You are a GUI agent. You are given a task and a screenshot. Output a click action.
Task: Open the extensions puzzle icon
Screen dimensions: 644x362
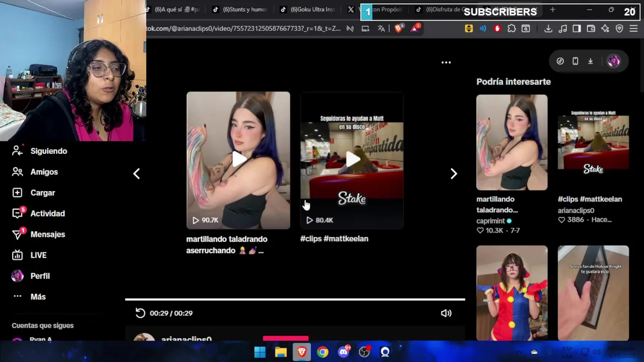click(512, 29)
